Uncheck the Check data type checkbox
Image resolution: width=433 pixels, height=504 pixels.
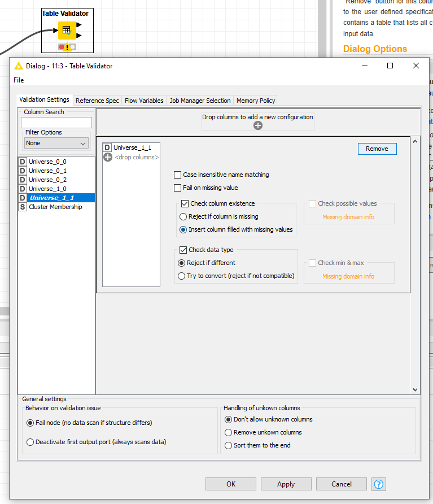(x=183, y=250)
